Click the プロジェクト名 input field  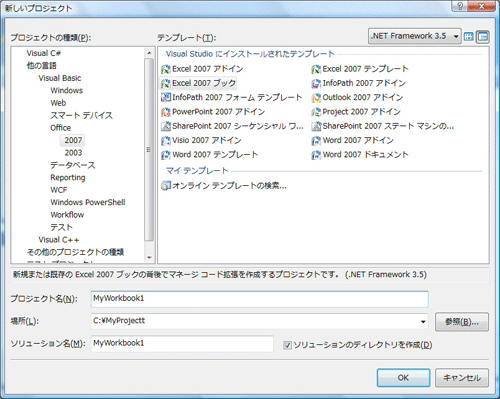(260, 299)
